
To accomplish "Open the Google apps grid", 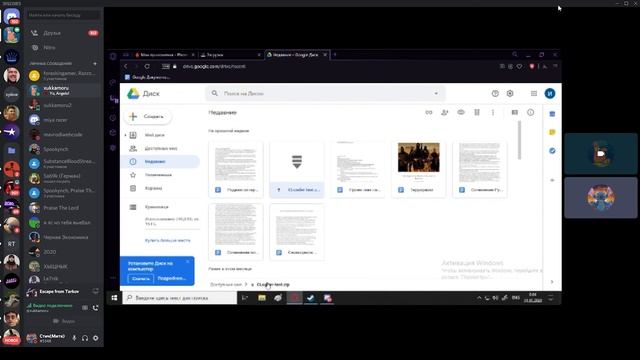I will point(533,93).
